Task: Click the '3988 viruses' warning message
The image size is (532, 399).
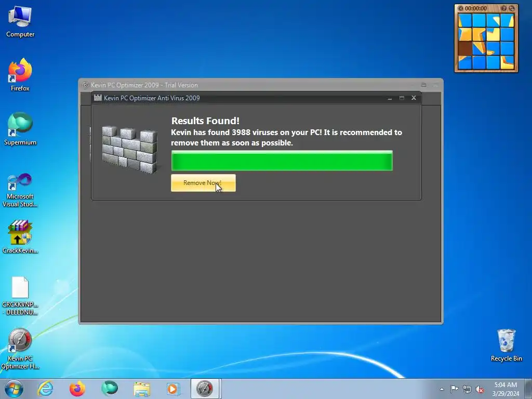Action: 286,137
